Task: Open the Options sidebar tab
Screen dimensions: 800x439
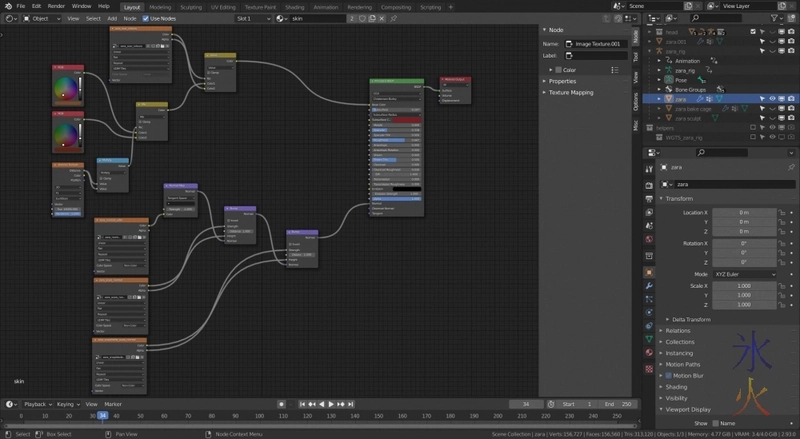Action: click(635, 101)
